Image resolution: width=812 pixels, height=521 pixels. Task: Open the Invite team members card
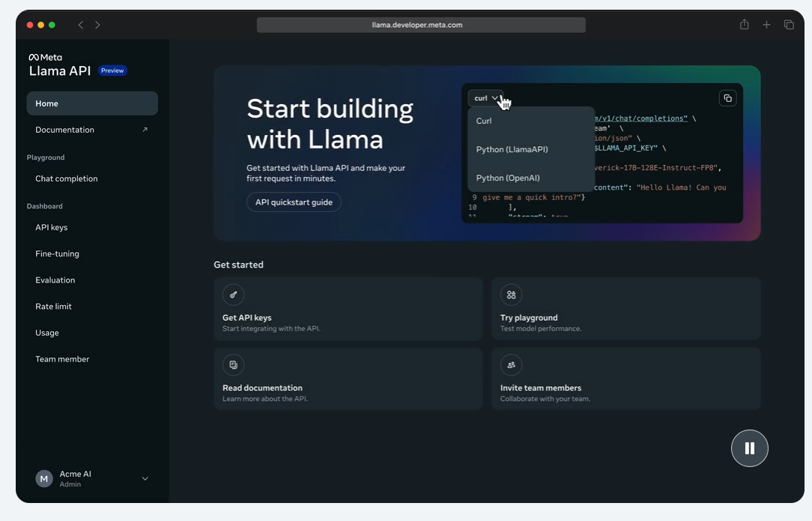625,379
